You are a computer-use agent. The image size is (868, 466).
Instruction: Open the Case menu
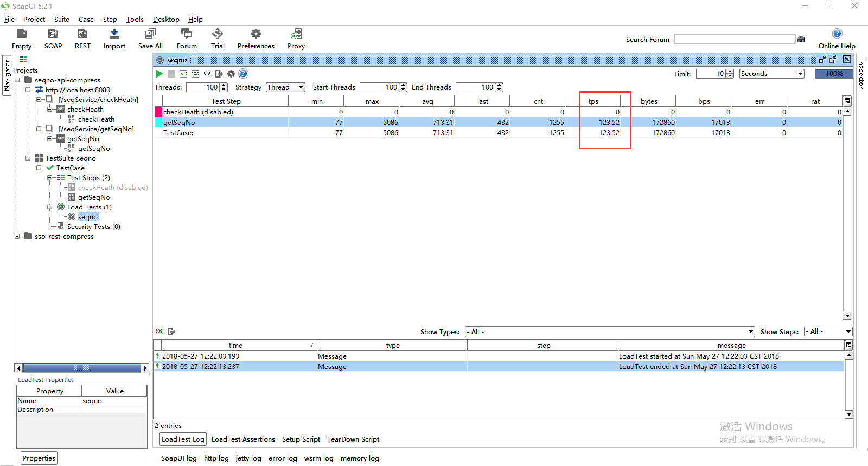86,20
